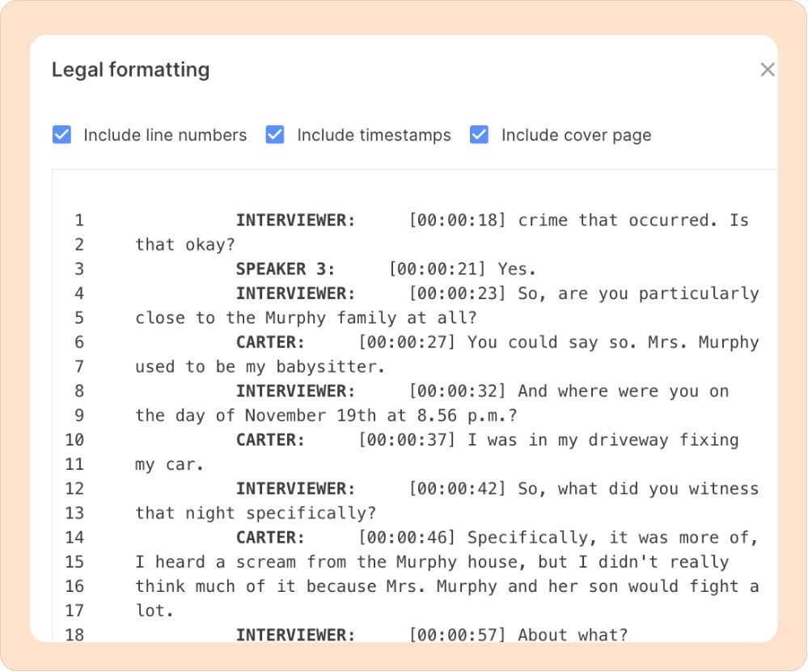Click the [00:00:46] timestamp

pos(407,538)
